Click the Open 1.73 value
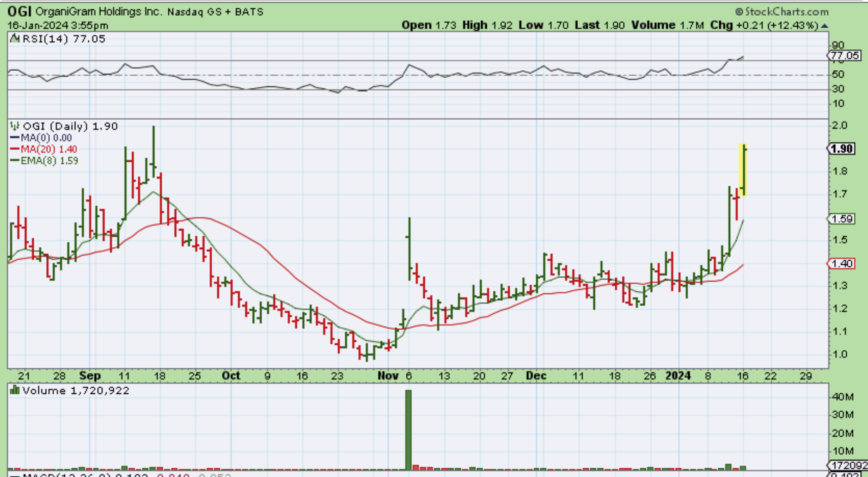Image resolution: width=868 pixels, height=477 pixels. tap(429, 25)
